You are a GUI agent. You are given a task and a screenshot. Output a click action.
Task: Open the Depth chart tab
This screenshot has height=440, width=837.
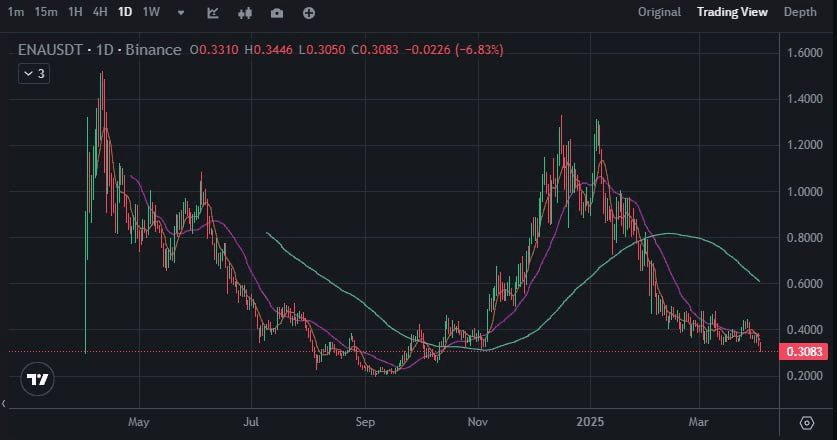tap(800, 12)
